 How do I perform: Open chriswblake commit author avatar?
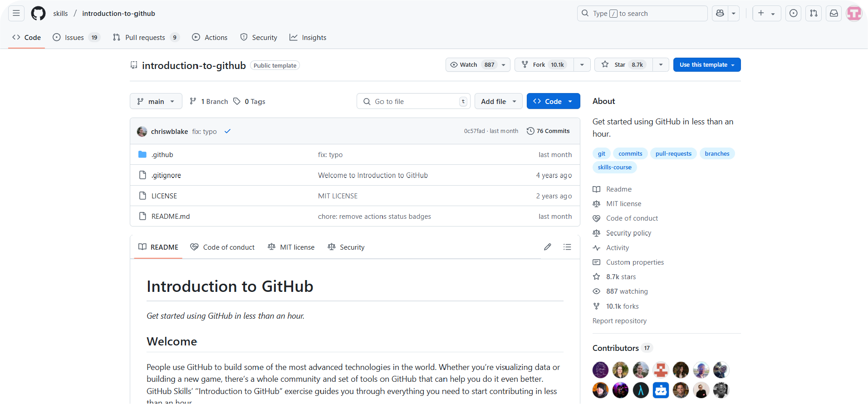point(142,131)
